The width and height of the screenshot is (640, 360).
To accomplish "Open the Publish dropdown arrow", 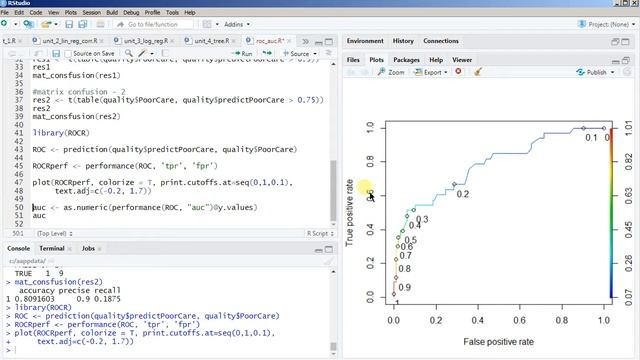I will (x=612, y=72).
